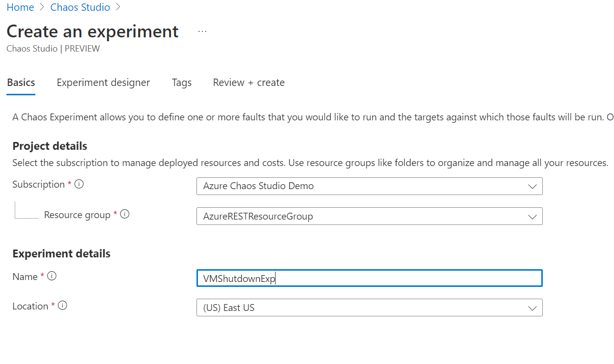
Task: Click the info icon beside Location
Action: pos(62,306)
